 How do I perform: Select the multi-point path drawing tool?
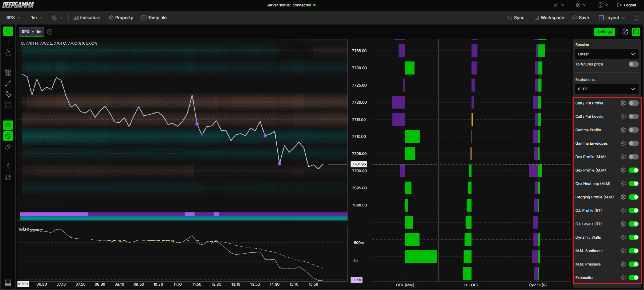point(8,94)
